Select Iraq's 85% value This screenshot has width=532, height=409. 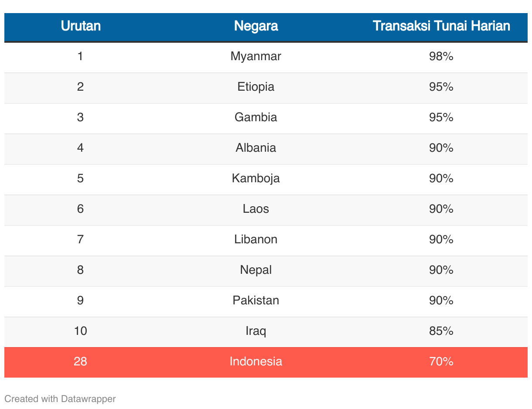click(441, 331)
